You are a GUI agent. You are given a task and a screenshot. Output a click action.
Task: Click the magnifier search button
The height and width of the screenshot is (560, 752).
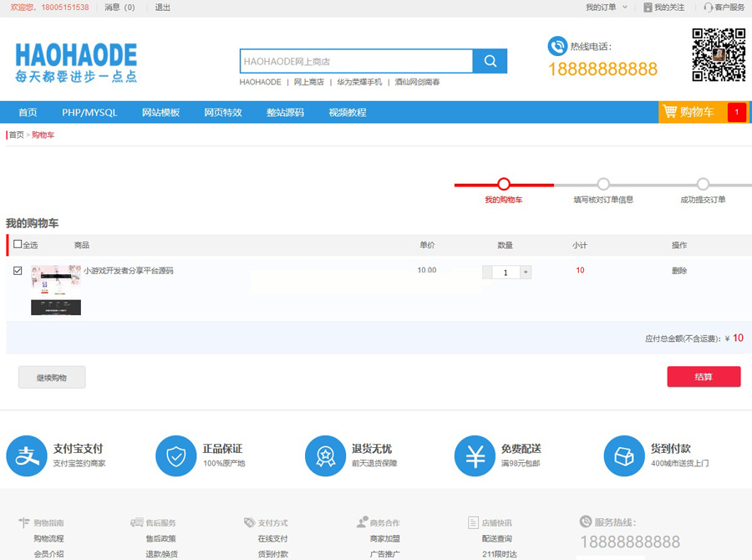490,61
